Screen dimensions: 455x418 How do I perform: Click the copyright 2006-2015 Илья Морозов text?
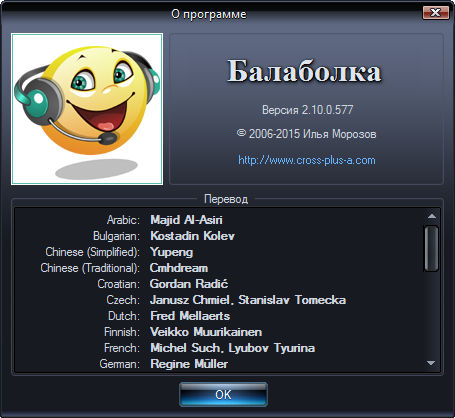306,134
